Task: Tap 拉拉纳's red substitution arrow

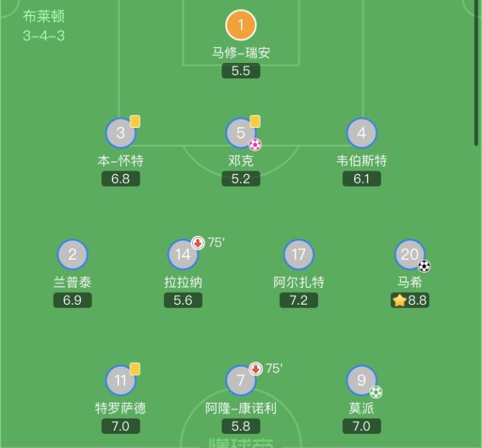Action: (x=197, y=243)
